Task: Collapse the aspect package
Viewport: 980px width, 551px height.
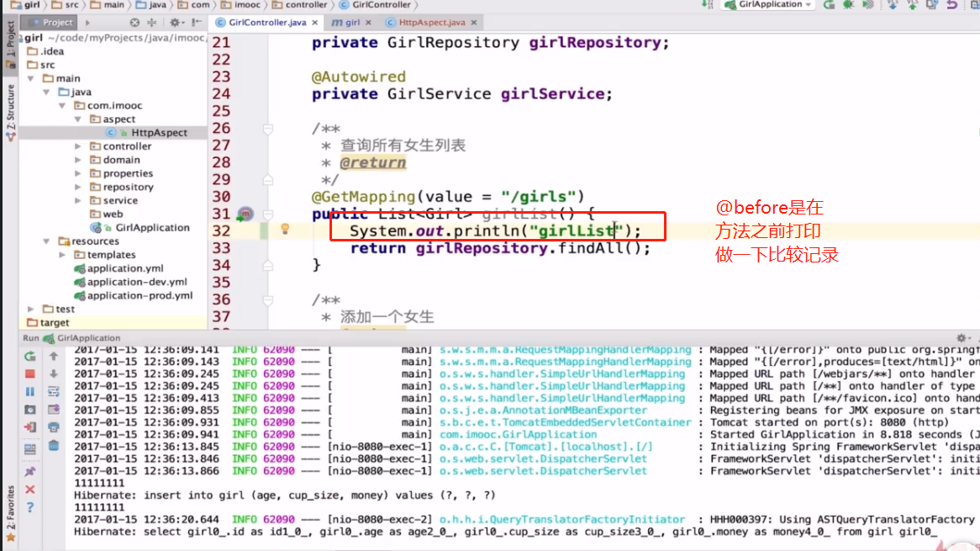Action: [77, 119]
